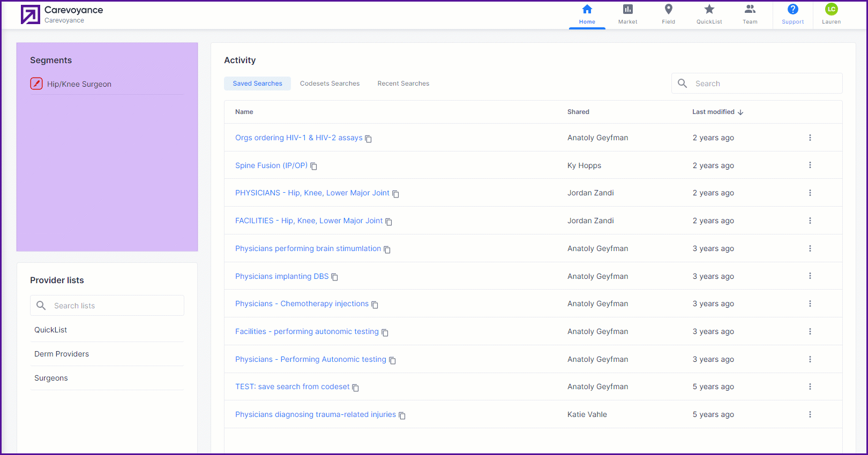Copy icon next to Orgs ordering HIV-1 & HIV-2 assays

(x=369, y=139)
